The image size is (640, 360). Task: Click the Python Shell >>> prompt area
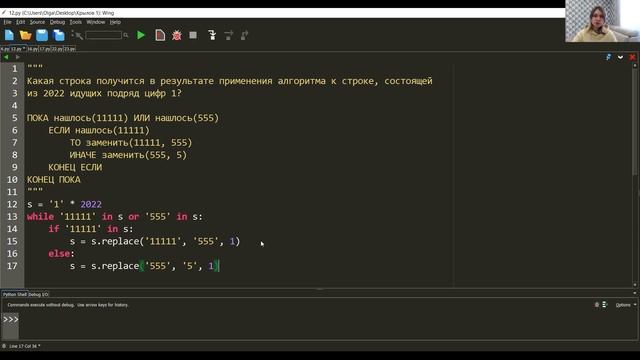(11, 320)
